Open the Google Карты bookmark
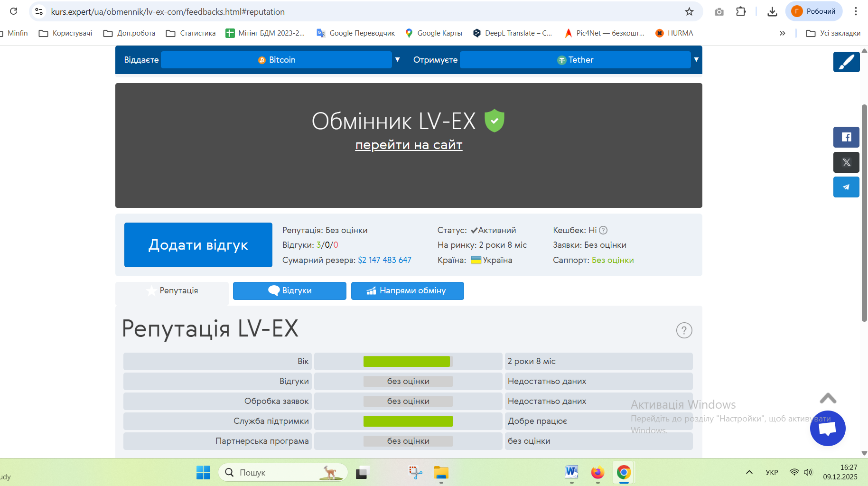Screen dimensions: 868x486 point(433,33)
